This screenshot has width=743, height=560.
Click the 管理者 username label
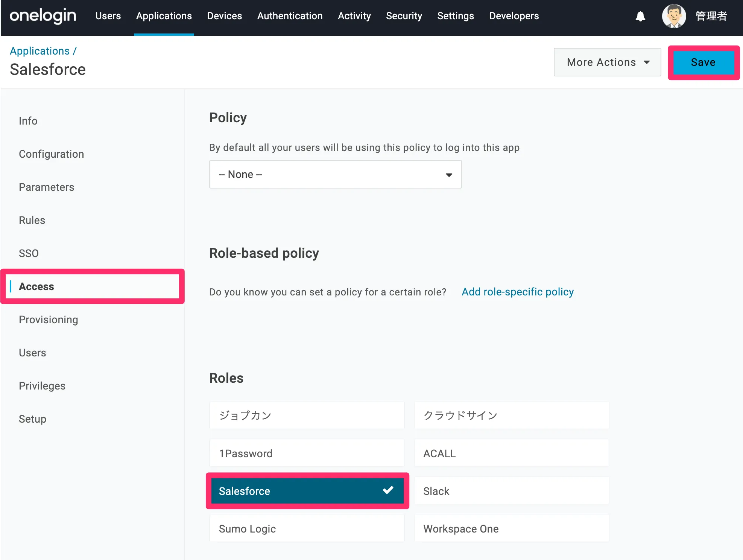(x=711, y=16)
